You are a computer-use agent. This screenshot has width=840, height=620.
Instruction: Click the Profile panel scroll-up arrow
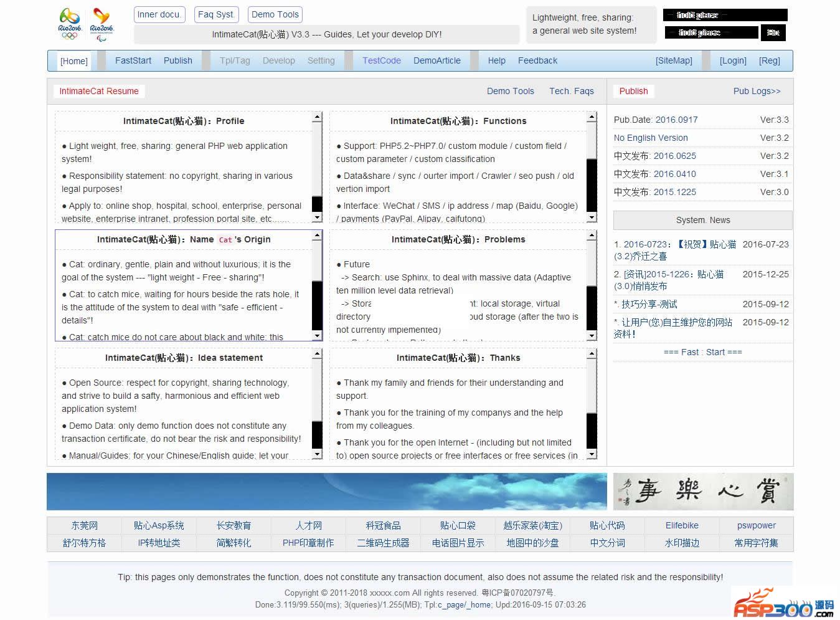(317, 117)
